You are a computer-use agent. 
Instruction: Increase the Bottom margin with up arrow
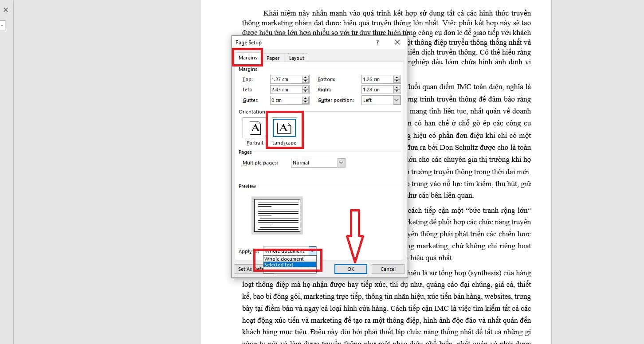(397, 78)
